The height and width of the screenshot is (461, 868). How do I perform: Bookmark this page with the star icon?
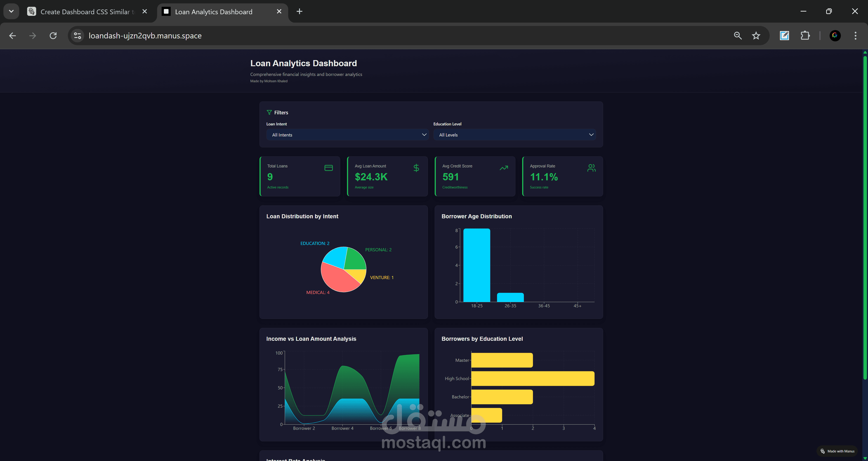[756, 36]
